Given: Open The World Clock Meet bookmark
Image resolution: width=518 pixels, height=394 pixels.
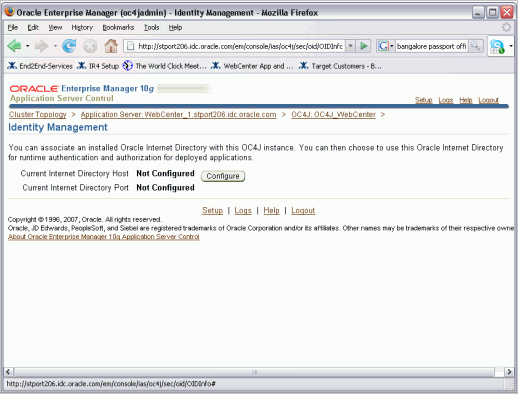Looking at the screenshot, I should coord(165,66).
